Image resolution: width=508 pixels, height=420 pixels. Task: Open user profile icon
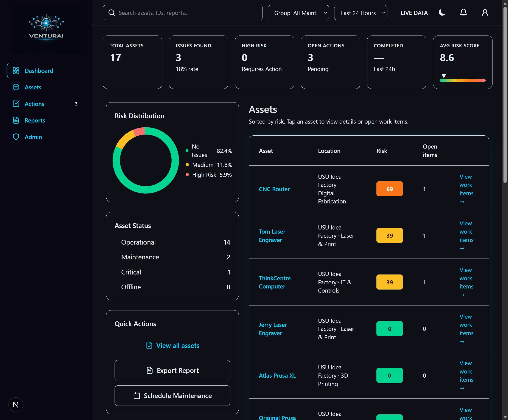tap(485, 12)
